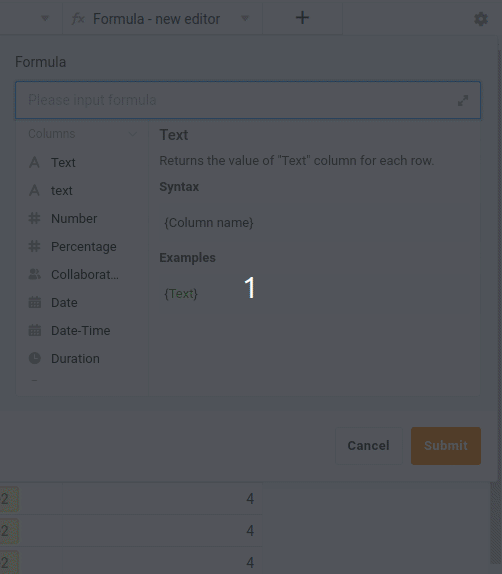Focus the Please input formula field
Screen dimensions: 502x574
point(248,100)
